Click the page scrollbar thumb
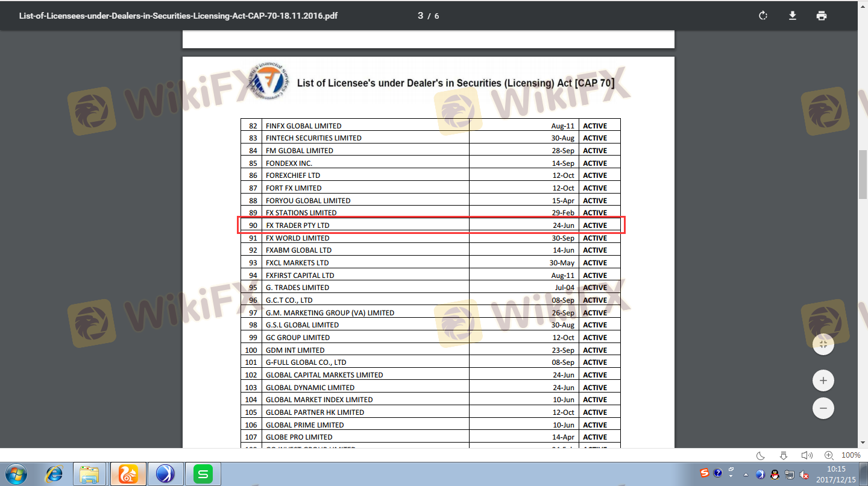The height and width of the screenshot is (486, 868). click(863, 174)
